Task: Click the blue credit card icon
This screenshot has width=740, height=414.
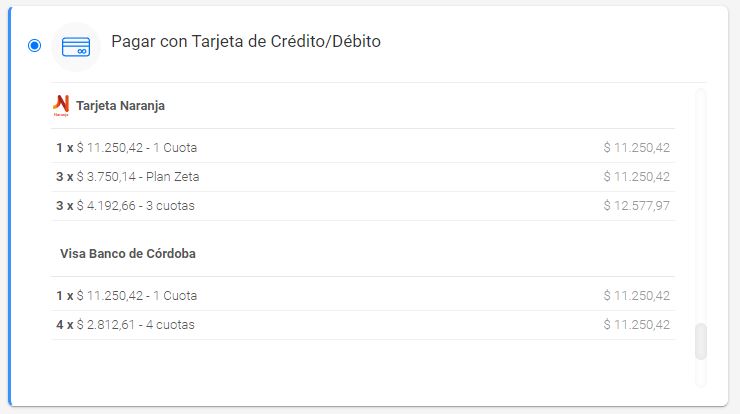Action: (76, 47)
